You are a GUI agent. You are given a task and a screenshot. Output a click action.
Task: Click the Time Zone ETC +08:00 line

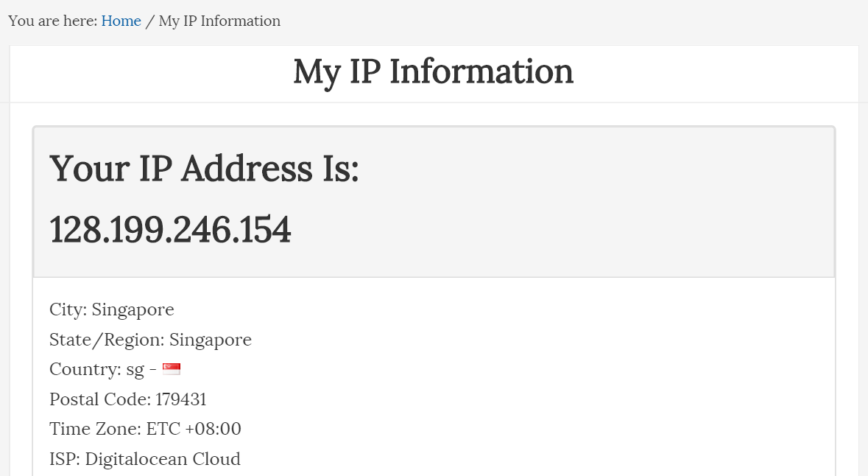point(145,428)
